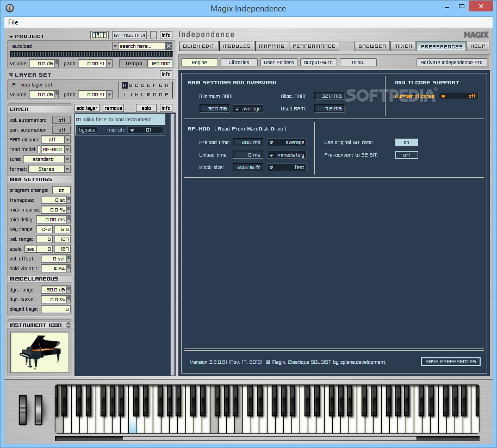Click the grand piano instrument thumbnail
The height and width of the screenshot is (448, 497).
[x=40, y=352]
